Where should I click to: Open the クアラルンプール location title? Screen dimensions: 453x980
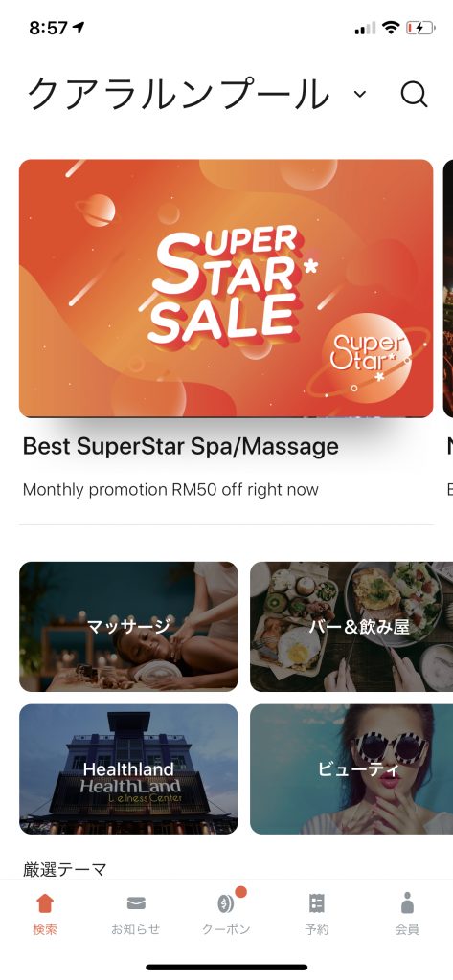coord(178,95)
